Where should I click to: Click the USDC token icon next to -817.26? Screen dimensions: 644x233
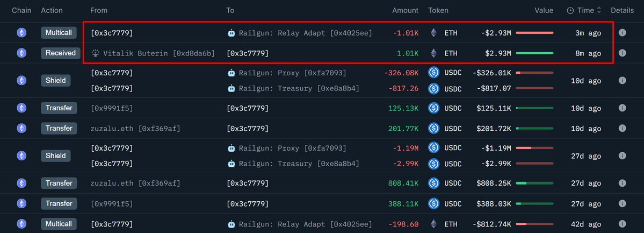pyautogui.click(x=433, y=88)
